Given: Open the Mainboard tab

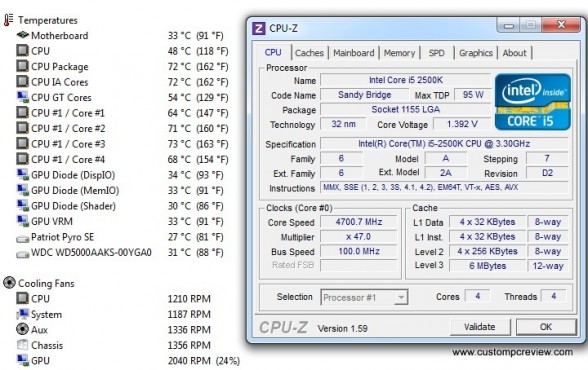Looking at the screenshot, I should pos(354,53).
